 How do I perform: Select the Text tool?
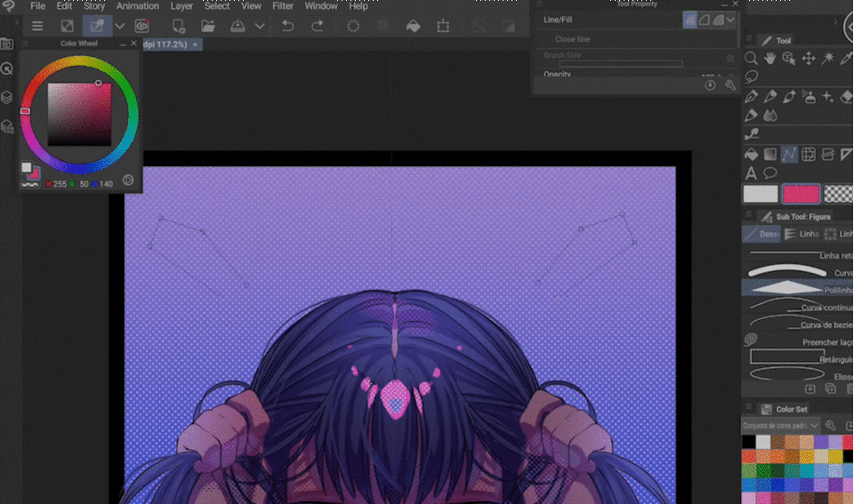click(x=752, y=173)
